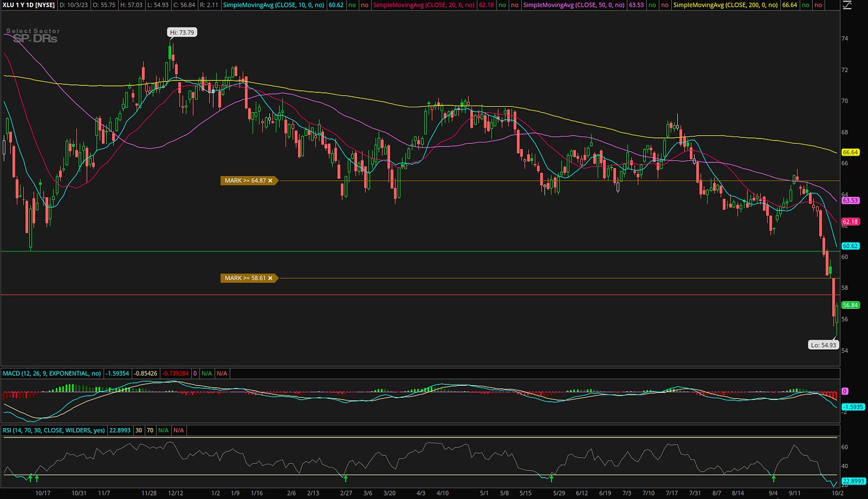868x499 pixels.
Task: Click the RSI up-arrow signal near 5/29
Action: coord(551,478)
